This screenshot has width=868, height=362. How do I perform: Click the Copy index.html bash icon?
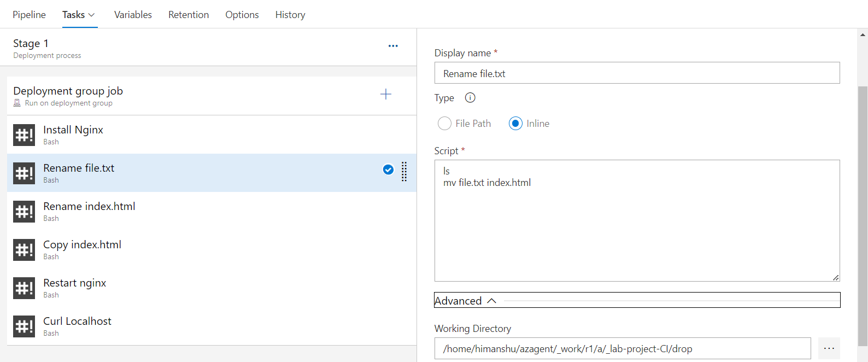pos(24,250)
